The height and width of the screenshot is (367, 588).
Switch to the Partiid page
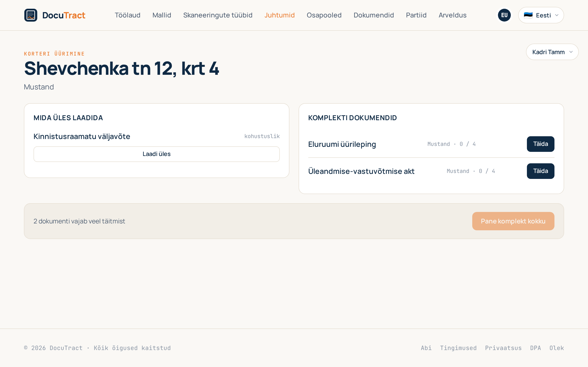click(x=416, y=15)
